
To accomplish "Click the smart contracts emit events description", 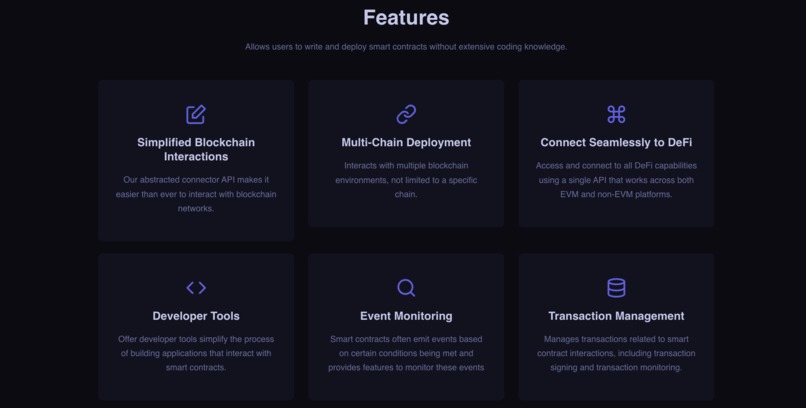I will tap(406, 353).
